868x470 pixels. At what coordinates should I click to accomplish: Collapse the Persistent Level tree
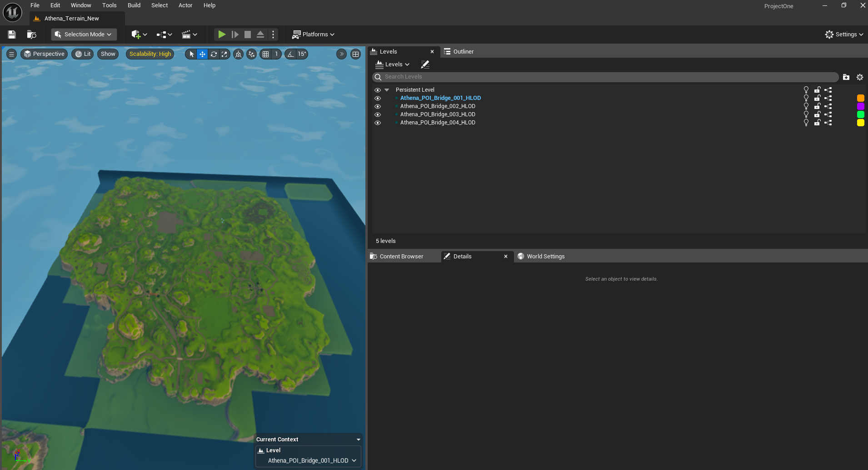[387, 89]
